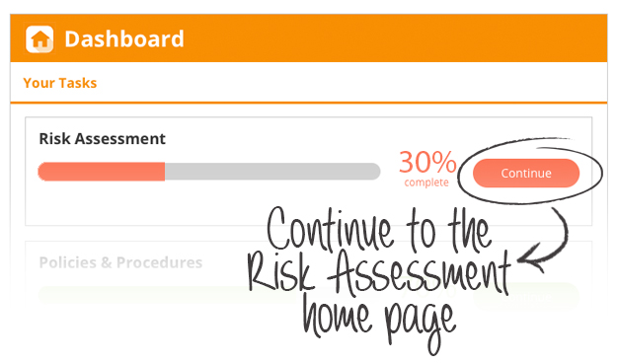Click the curved hand-drawn arrow
The width and height of the screenshot is (618, 364).
tap(545, 241)
